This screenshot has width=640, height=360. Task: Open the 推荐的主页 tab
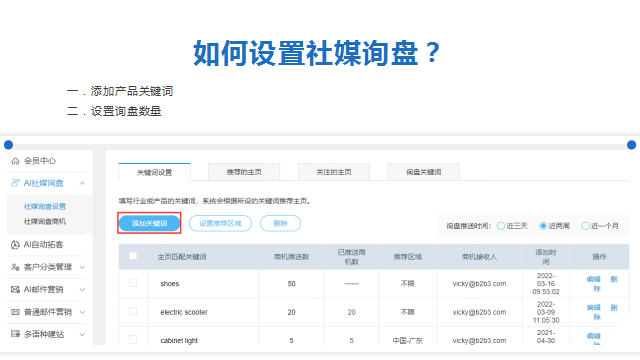point(244,172)
